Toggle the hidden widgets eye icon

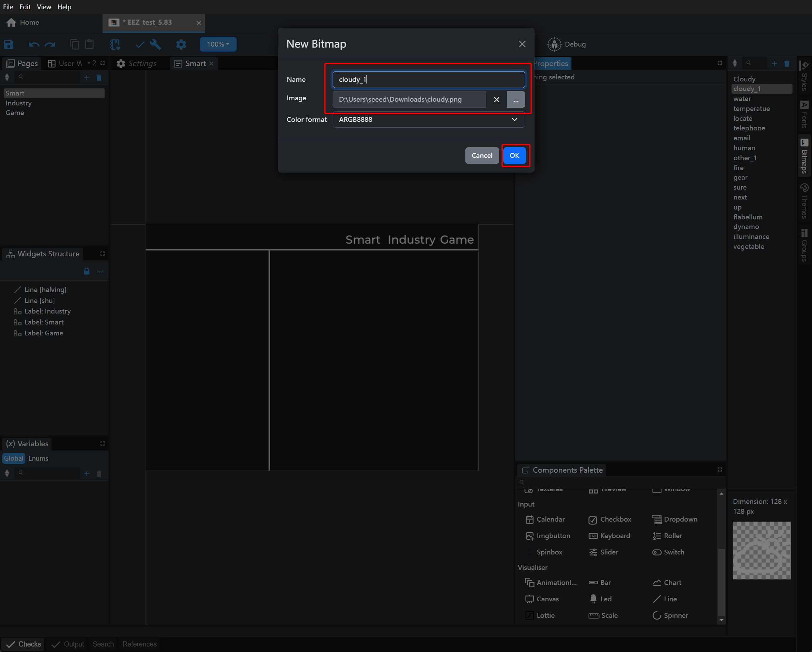coord(100,271)
